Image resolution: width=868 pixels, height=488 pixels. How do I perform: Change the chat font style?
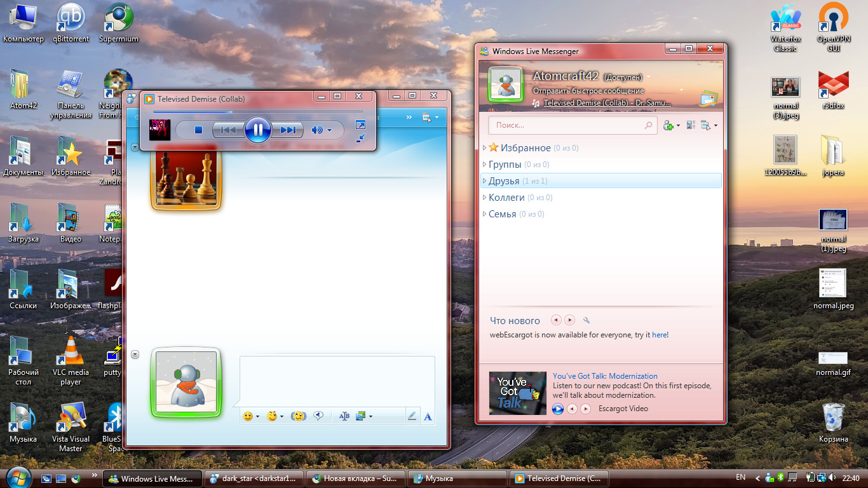point(344,416)
